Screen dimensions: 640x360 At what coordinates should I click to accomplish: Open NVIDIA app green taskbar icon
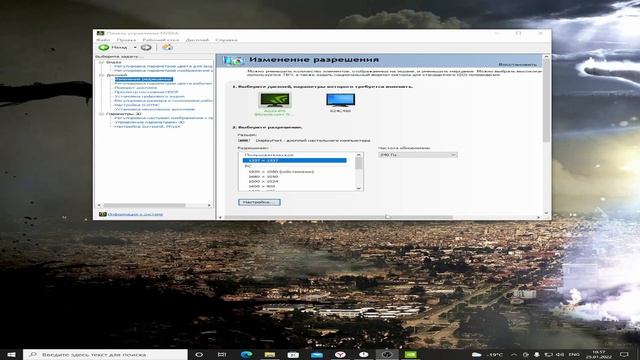(410, 355)
